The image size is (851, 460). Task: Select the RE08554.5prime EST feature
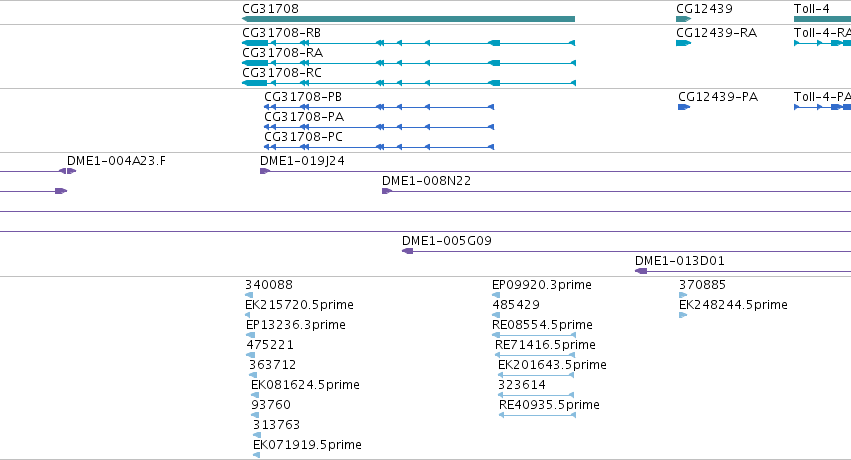(533, 335)
